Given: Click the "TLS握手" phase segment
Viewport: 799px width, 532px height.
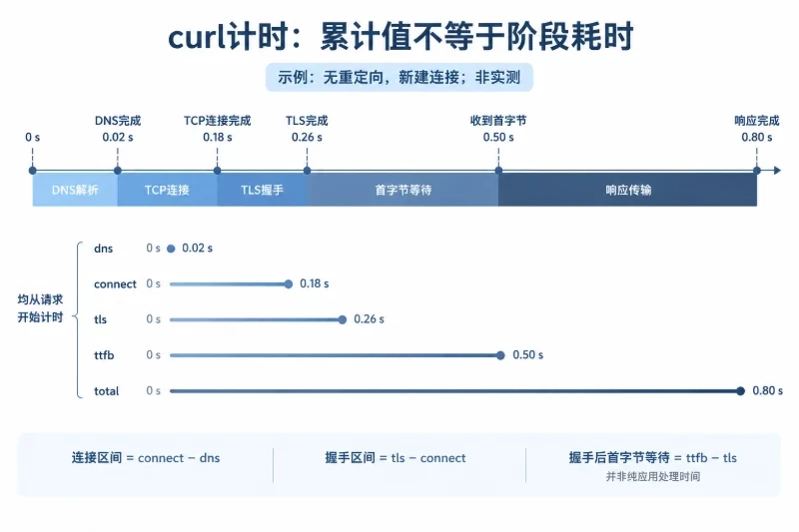Looking at the screenshot, I should click(x=262, y=190).
